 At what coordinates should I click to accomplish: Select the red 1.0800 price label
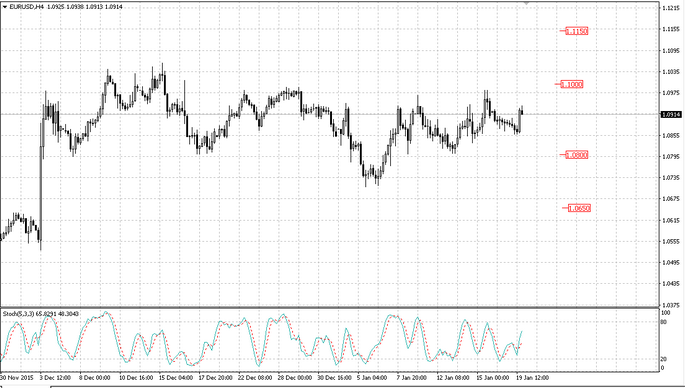[x=577, y=155]
